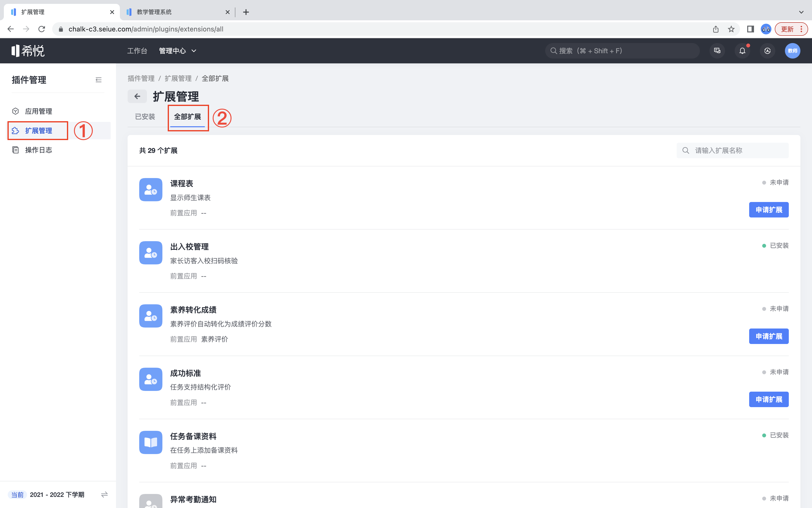
Task: Open the messages chat icon in header
Action: click(717, 51)
